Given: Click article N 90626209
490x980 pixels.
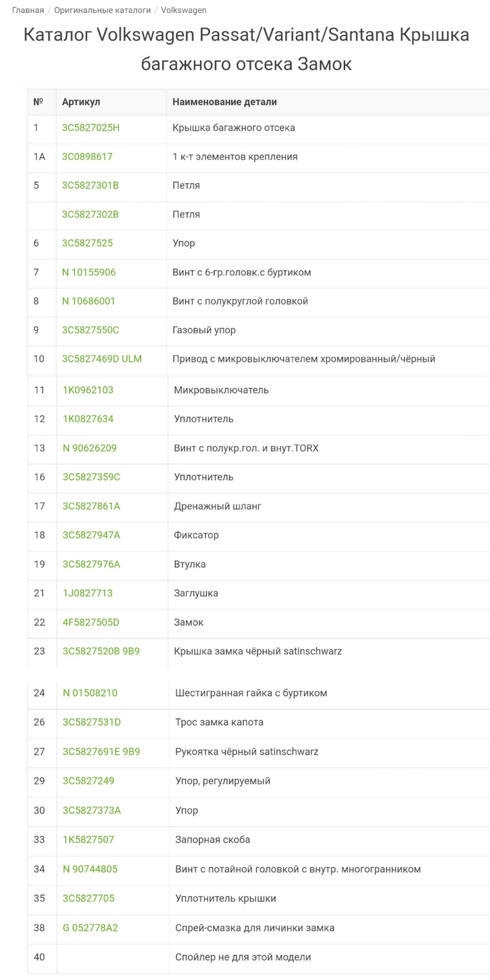Looking at the screenshot, I should point(90,448).
